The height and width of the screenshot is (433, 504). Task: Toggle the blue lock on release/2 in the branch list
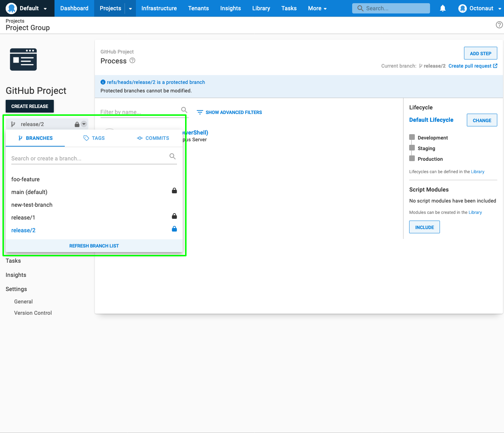(174, 229)
